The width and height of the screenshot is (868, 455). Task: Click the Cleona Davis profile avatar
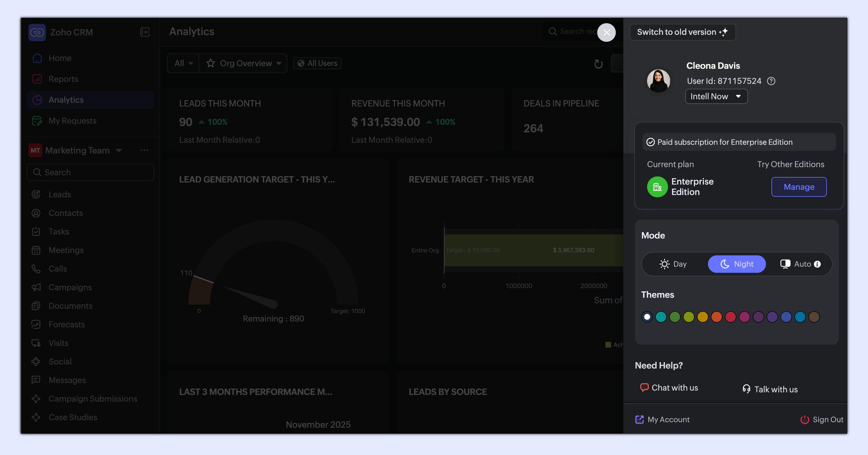pyautogui.click(x=658, y=81)
